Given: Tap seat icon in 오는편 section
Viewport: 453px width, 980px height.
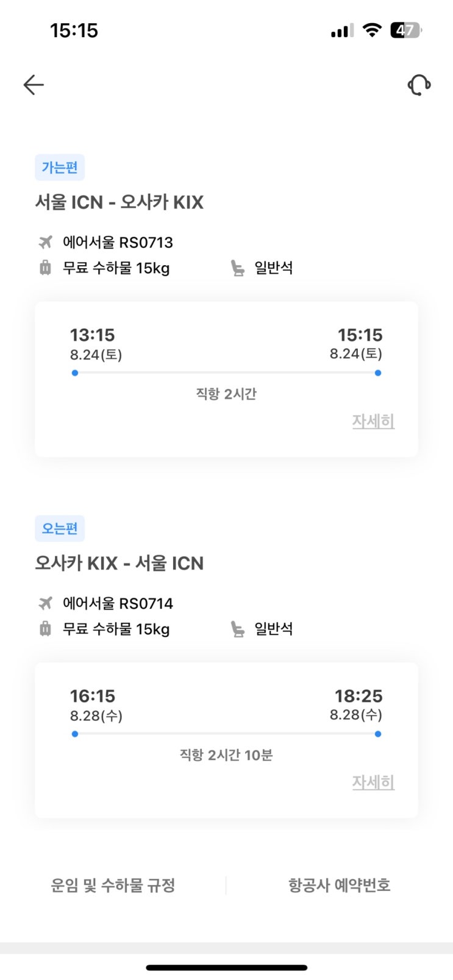Looking at the screenshot, I should coord(237,628).
